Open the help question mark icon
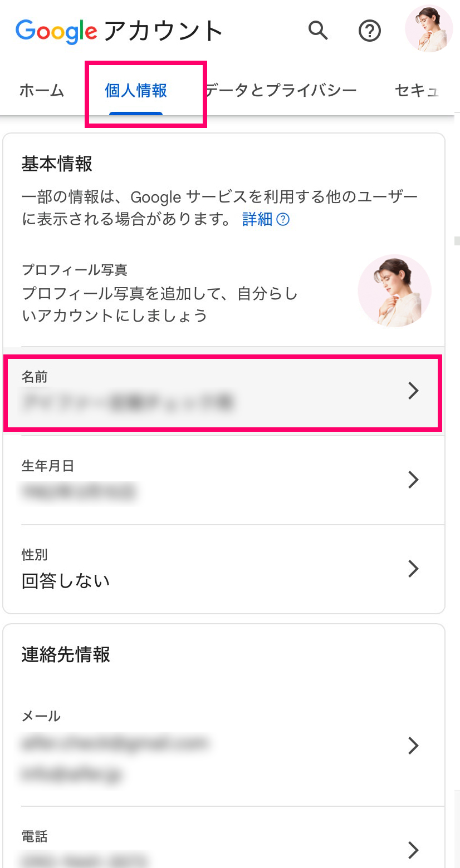 coord(369,31)
